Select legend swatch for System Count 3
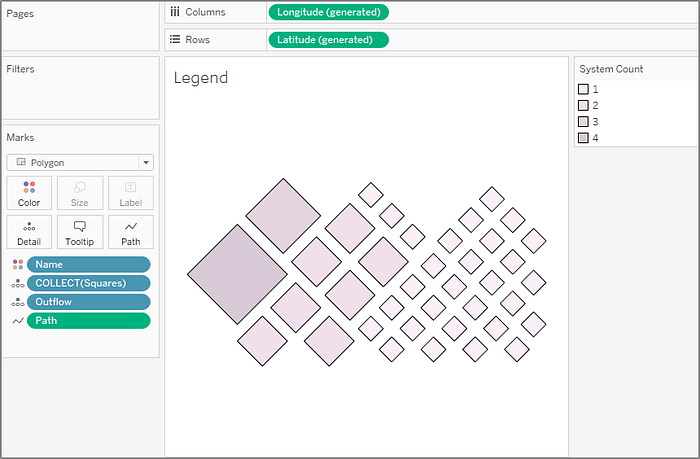 (583, 121)
